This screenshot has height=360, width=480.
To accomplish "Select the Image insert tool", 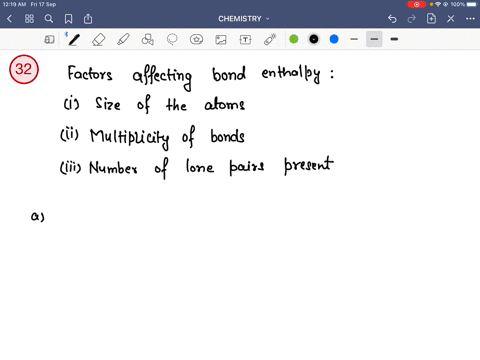I will [221, 39].
